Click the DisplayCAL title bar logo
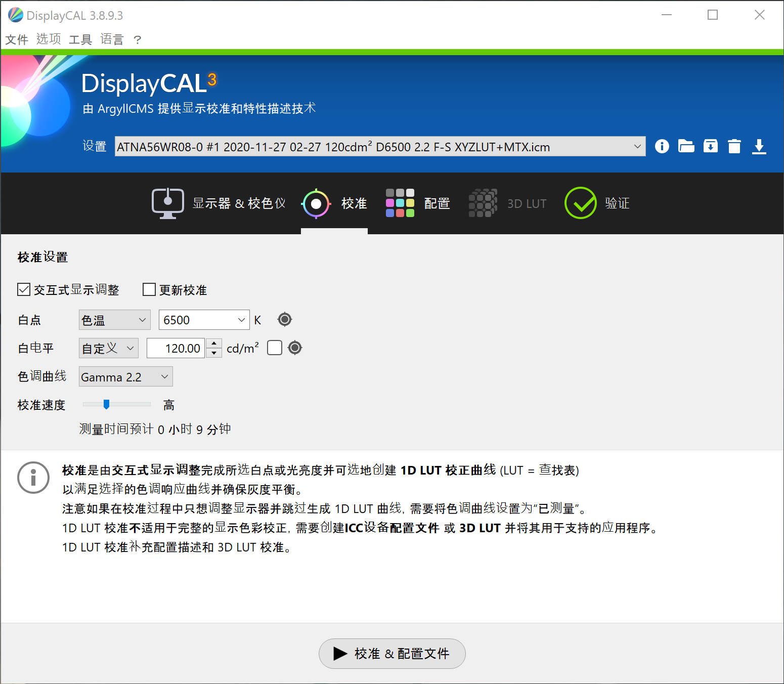This screenshot has width=784, height=684. tap(15, 15)
